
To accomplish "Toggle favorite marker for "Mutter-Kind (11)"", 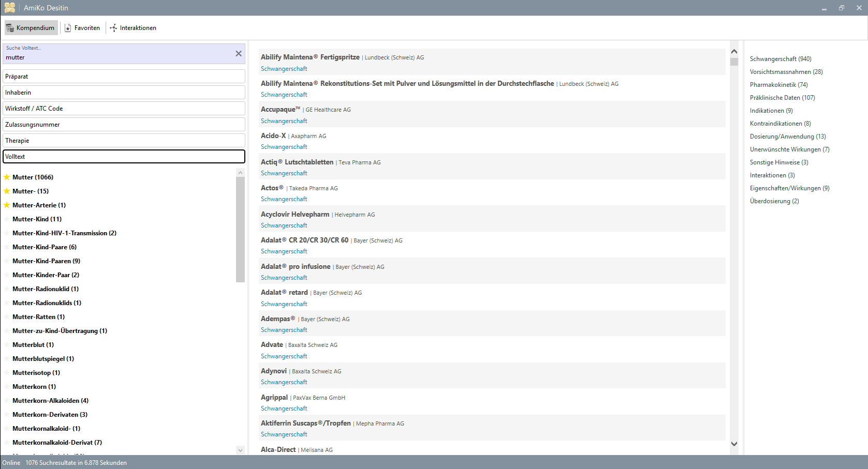I will click(7, 219).
